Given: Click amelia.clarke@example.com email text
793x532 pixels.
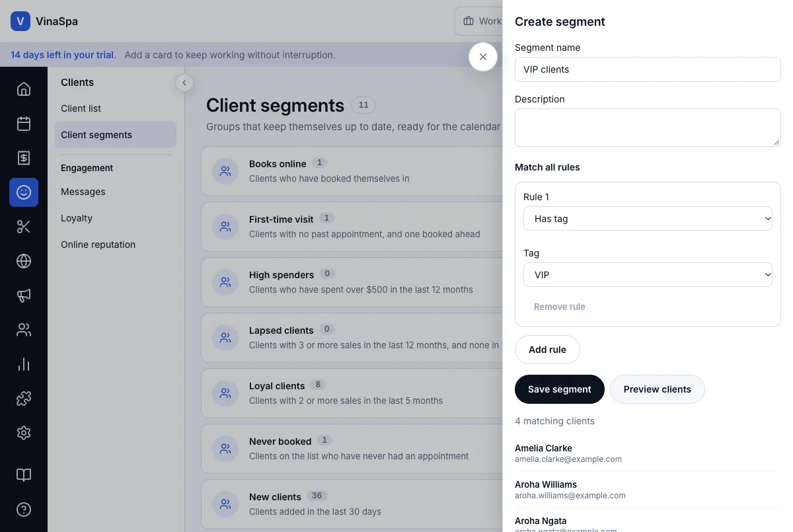Looking at the screenshot, I should 568,459.
